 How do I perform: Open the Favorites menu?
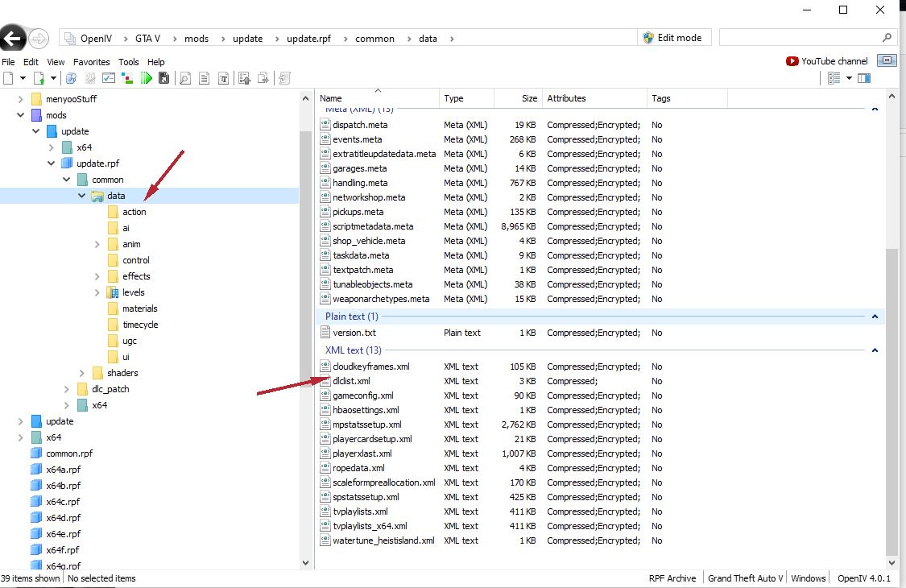click(92, 62)
